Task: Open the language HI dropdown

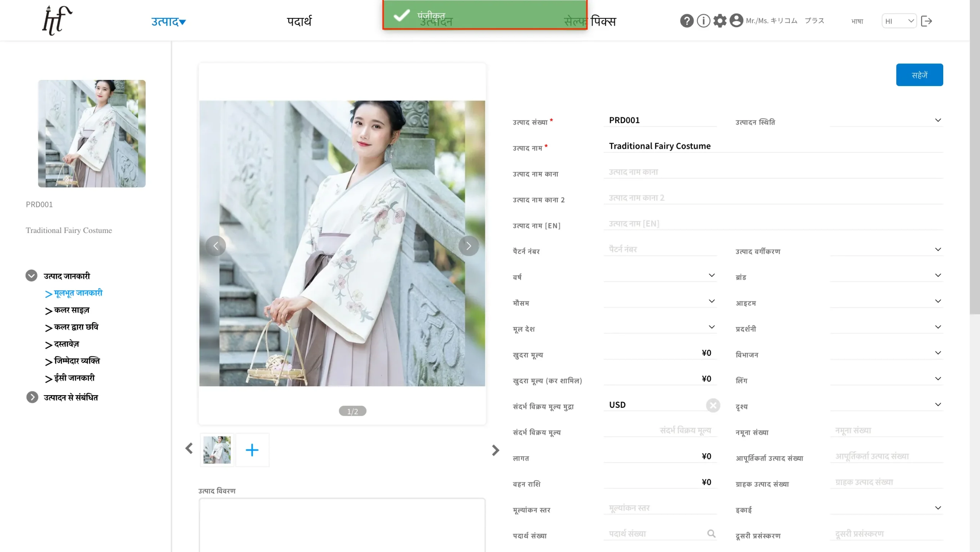Action: (899, 21)
